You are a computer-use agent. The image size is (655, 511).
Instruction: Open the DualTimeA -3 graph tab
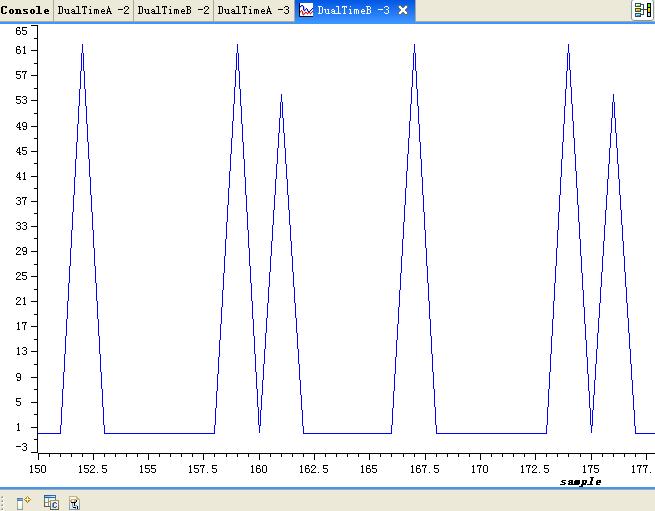click(254, 10)
